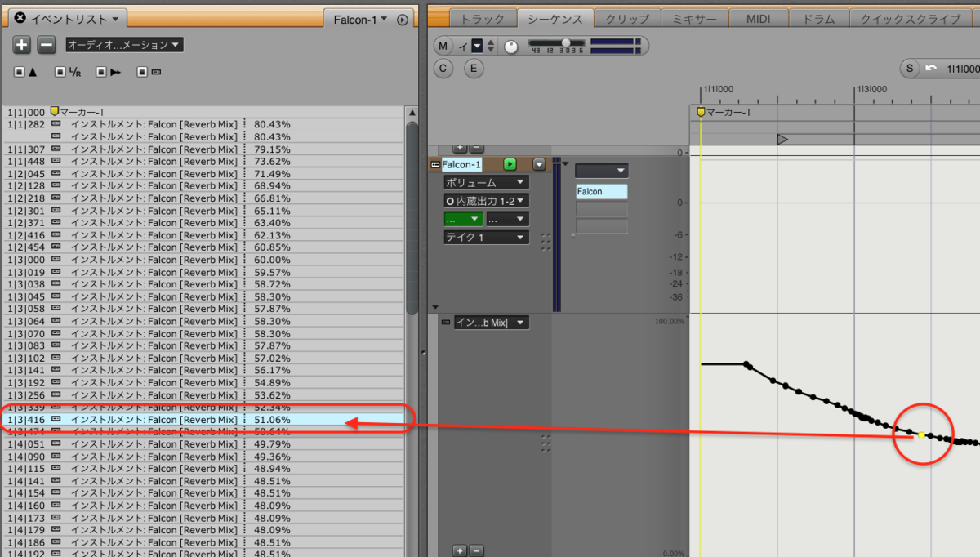This screenshot has width=980, height=557.
Task: Collapse the Falcon-1 track with the bottom-left triangle
Action: [434, 307]
